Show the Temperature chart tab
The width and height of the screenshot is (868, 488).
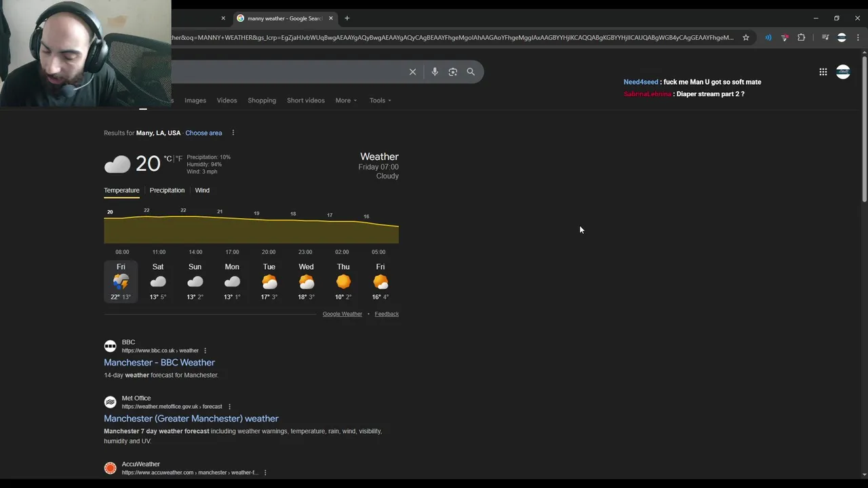pyautogui.click(x=121, y=190)
